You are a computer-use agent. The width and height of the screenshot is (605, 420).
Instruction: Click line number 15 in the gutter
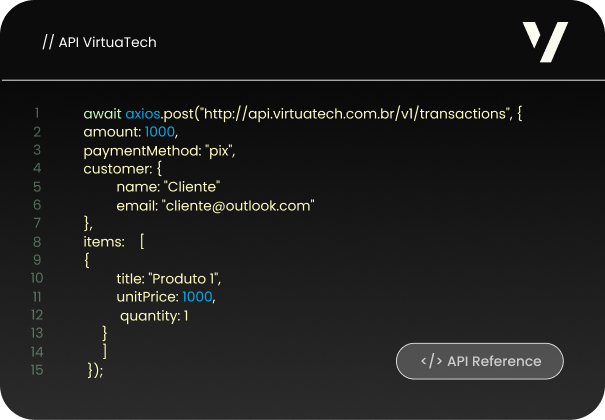click(37, 370)
